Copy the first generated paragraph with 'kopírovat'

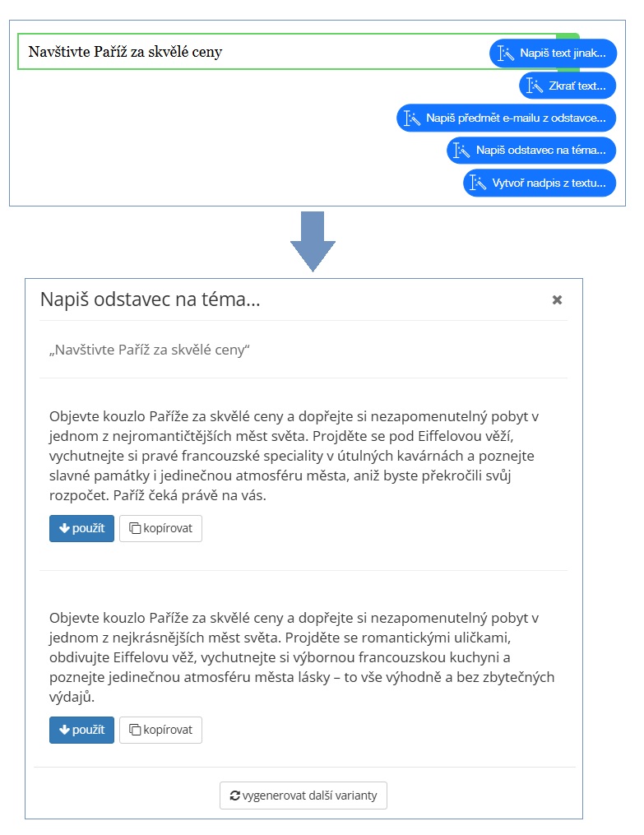click(160, 528)
